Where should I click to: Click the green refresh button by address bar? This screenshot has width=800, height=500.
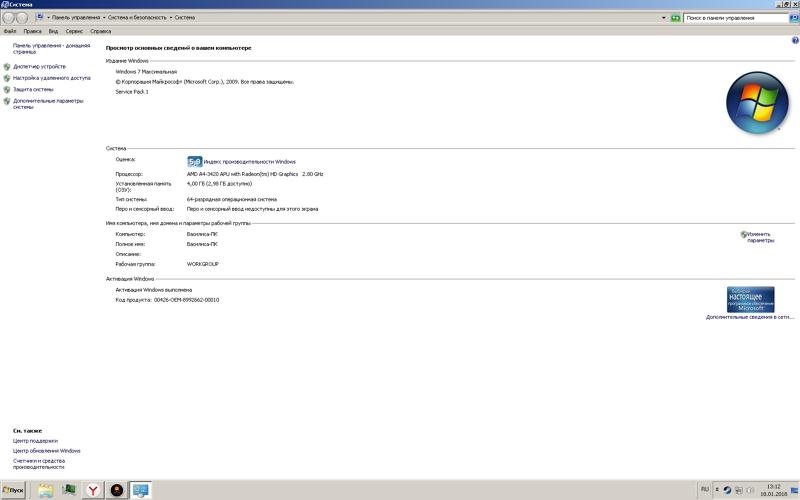pyautogui.click(x=676, y=18)
